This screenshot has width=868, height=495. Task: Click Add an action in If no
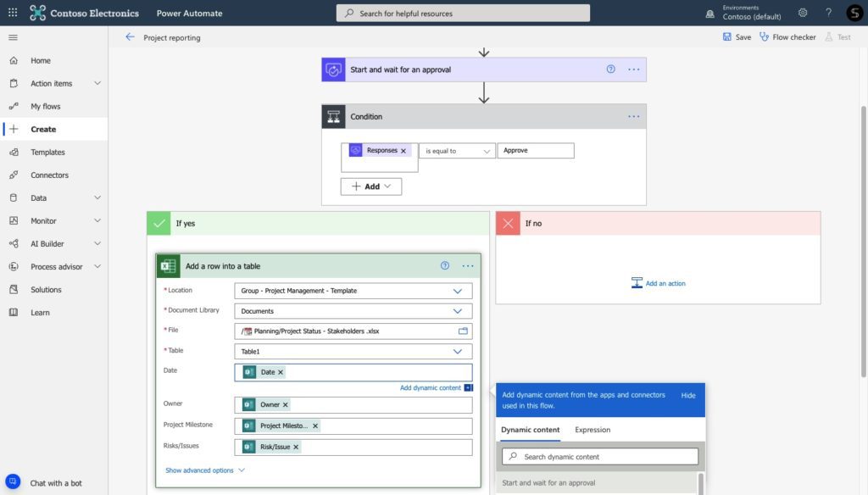[x=659, y=283]
